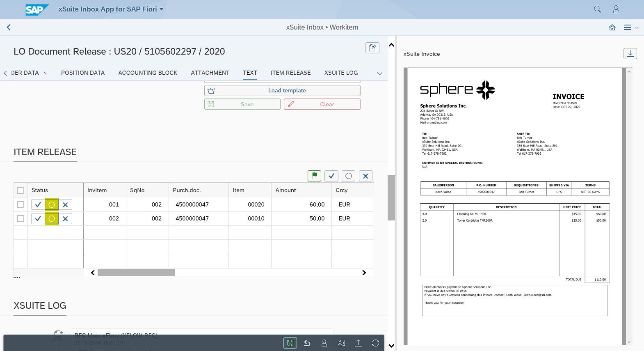Click the upload arrow icon in the bottom toolbar
The height and width of the screenshot is (351, 644).
tap(358, 343)
